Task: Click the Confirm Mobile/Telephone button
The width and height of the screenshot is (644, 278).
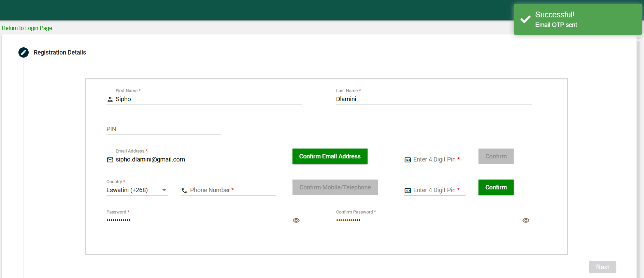Action: coord(335,187)
